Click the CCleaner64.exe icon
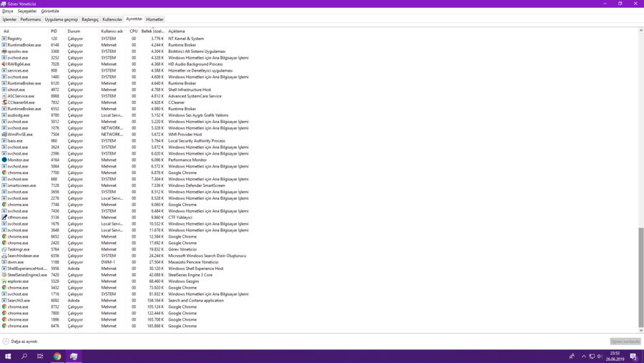Image resolution: width=644 pixels, height=363 pixels. tap(4, 102)
